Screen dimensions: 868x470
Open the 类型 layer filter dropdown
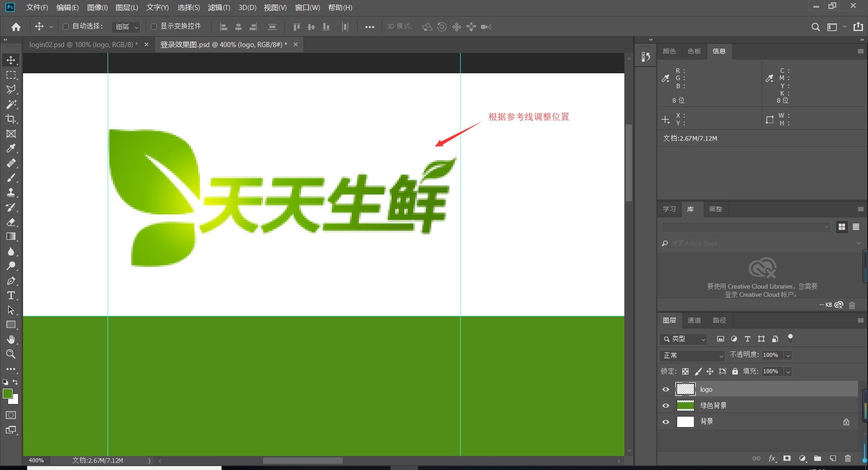pyautogui.click(x=683, y=339)
